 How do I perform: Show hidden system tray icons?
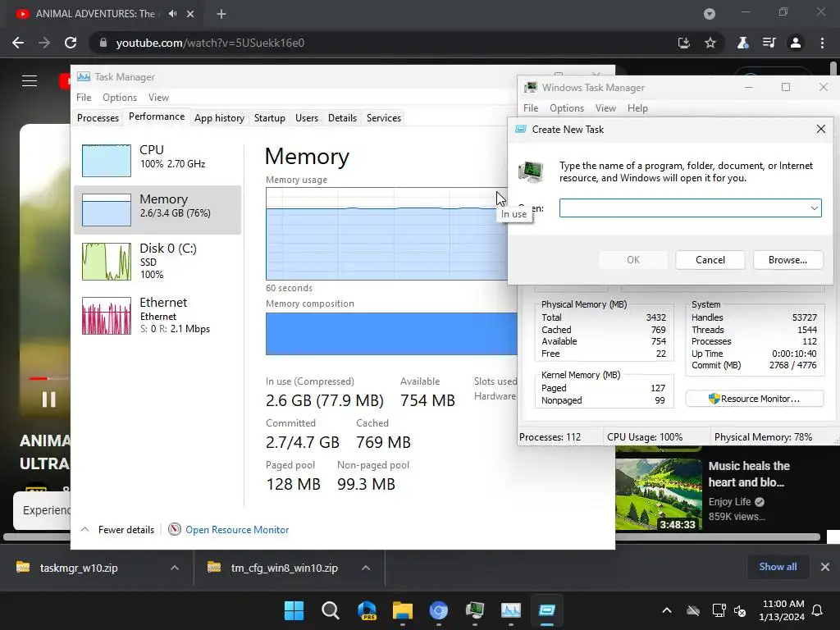coord(667,610)
